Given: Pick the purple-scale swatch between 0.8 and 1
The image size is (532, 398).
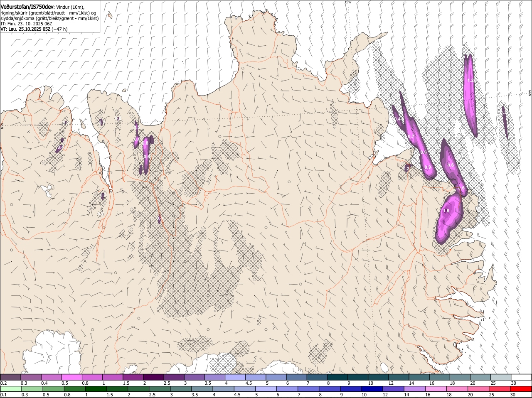Looking at the screenshot, I should tap(92, 377).
